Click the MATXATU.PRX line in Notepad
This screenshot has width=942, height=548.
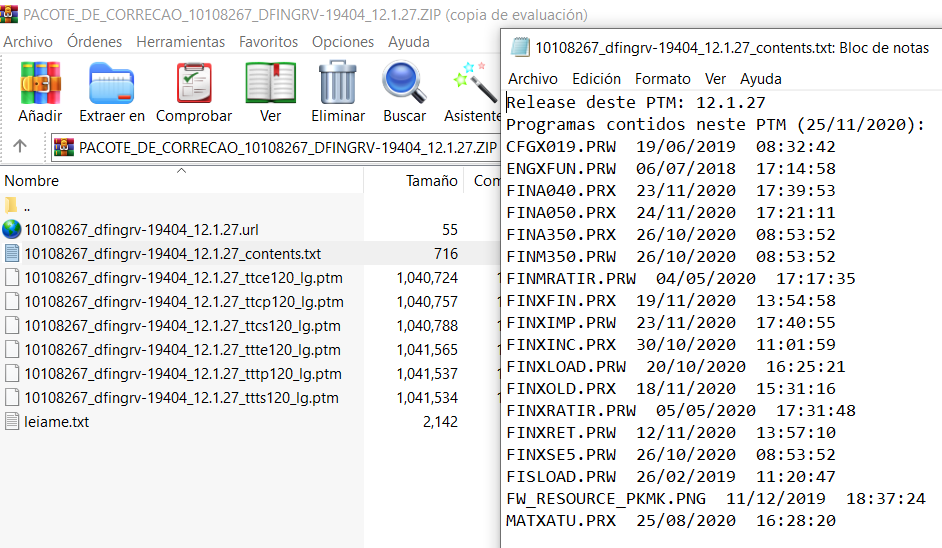point(670,520)
